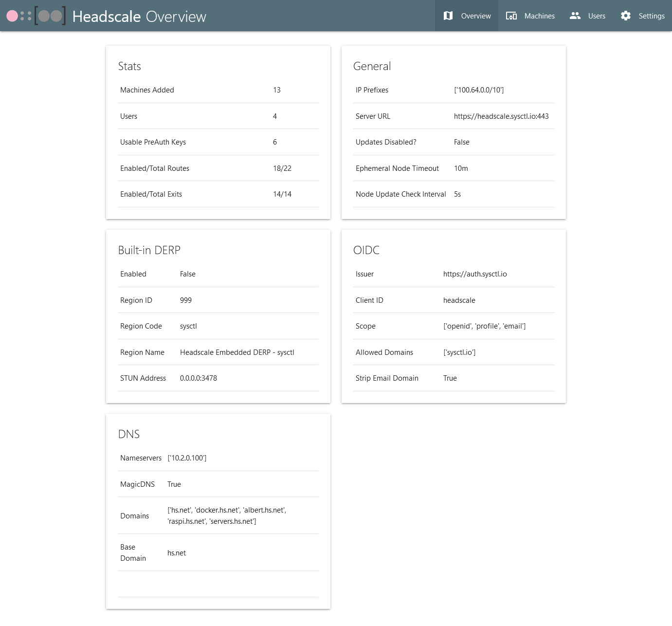Image resolution: width=672 pixels, height=626 pixels.
Task: Click the devices icon beside Machines
Action: click(511, 16)
